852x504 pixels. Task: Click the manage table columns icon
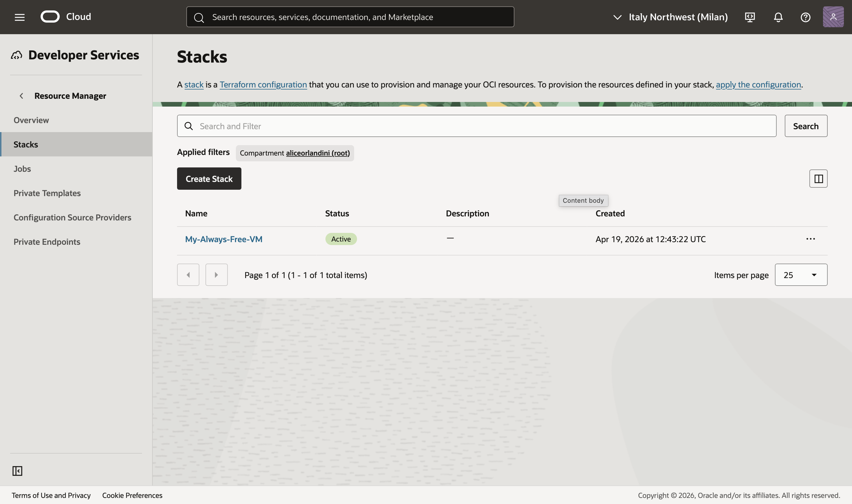pos(818,179)
